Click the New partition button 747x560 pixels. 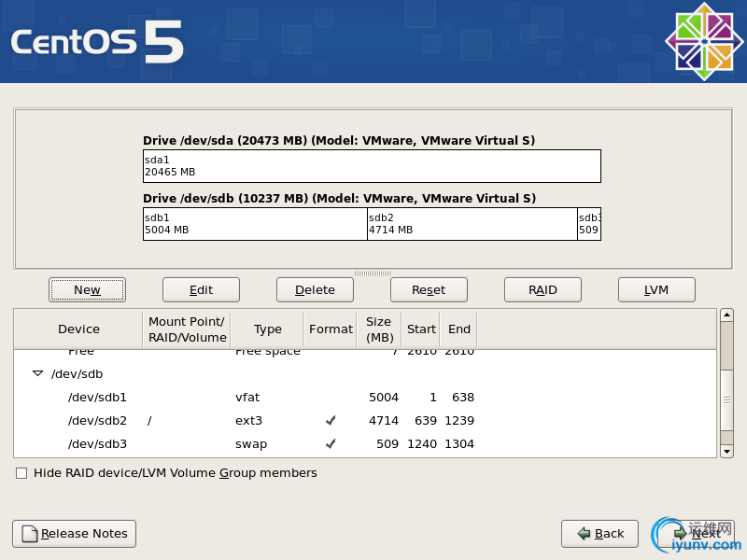tap(87, 289)
